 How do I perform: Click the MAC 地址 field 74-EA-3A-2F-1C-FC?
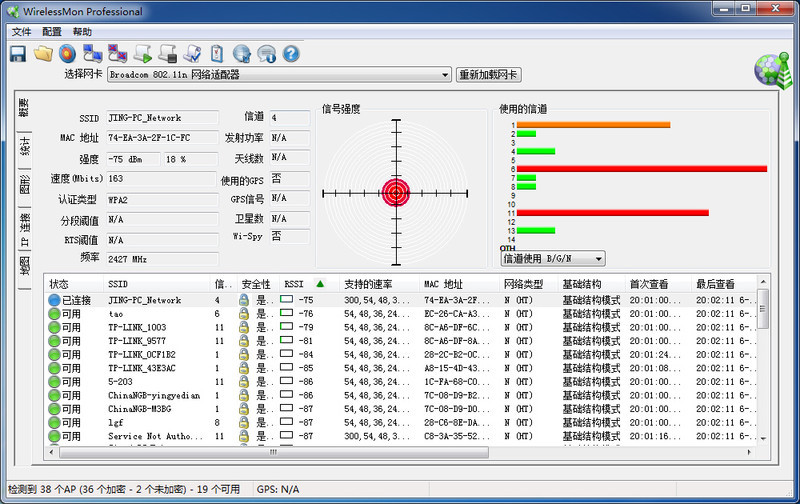click(x=163, y=138)
